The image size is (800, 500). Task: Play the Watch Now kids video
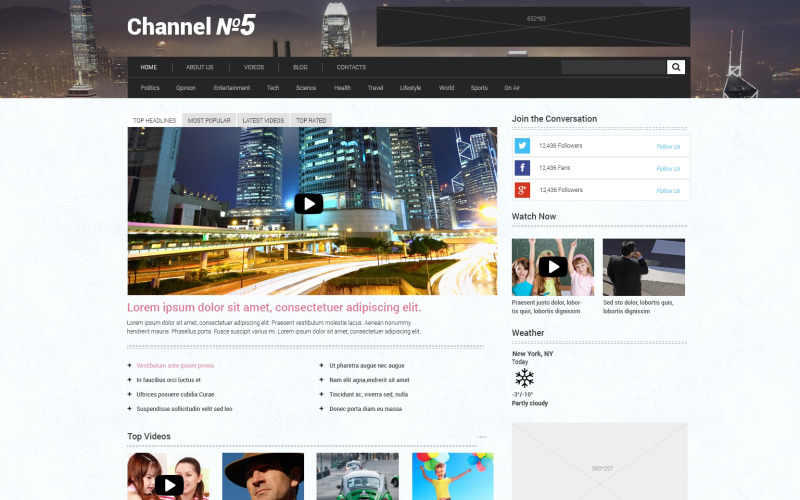click(x=553, y=267)
